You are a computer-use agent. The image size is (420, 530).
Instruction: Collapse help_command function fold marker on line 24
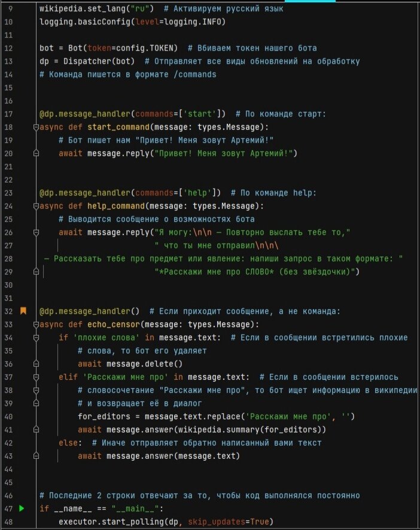pyautogui.click(x=36, y=206)
